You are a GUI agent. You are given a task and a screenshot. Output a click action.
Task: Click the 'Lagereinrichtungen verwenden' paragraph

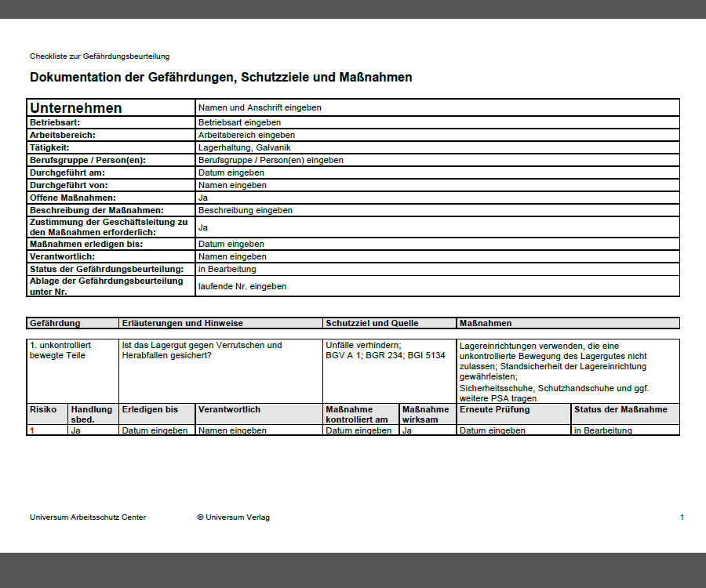553,361
